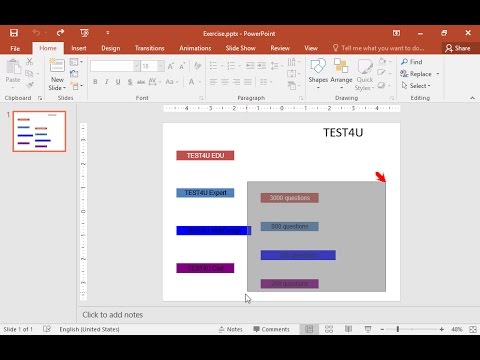Click the New Slide icon
The height and width of the screenshot is (360, 480).
(57, 66)
